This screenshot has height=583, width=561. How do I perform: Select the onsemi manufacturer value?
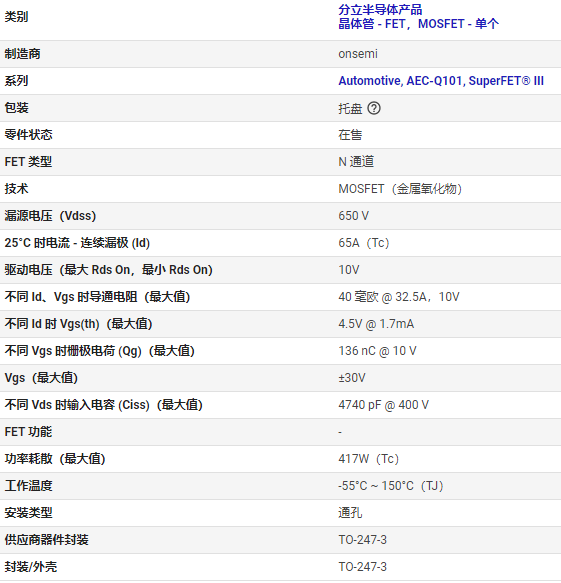click(x=358, y=54)
